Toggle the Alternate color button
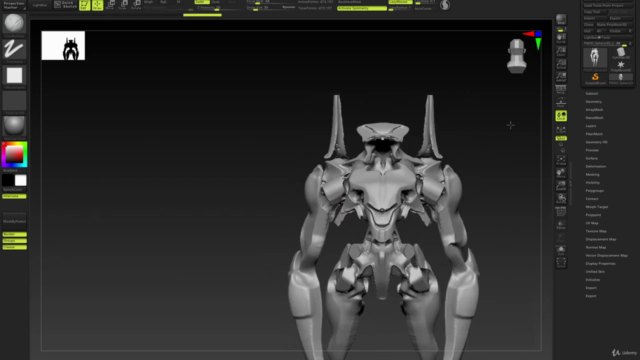 point(14,196)
